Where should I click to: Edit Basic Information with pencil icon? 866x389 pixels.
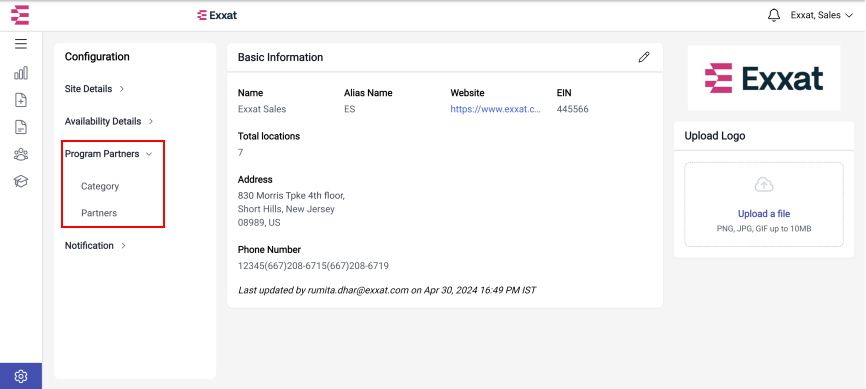[644, 57]
